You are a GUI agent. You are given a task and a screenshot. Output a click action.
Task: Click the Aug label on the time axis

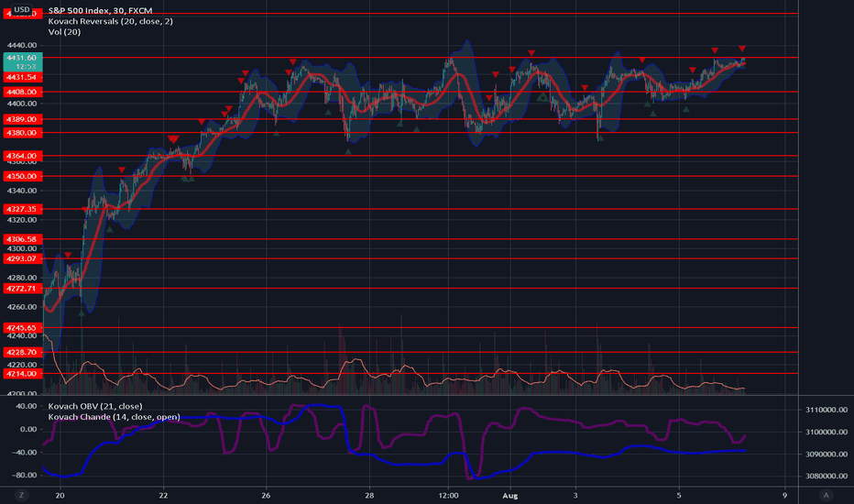point(509,496)
